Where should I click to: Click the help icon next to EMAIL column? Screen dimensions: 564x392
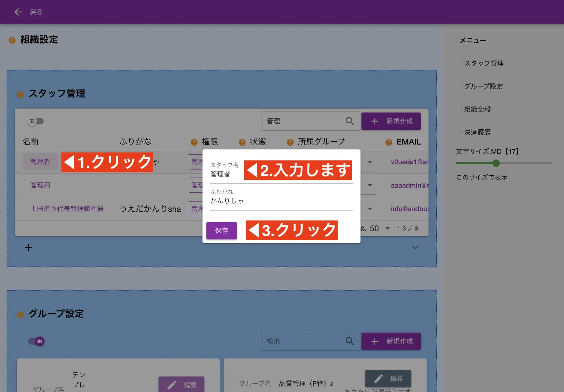point(389,142)
